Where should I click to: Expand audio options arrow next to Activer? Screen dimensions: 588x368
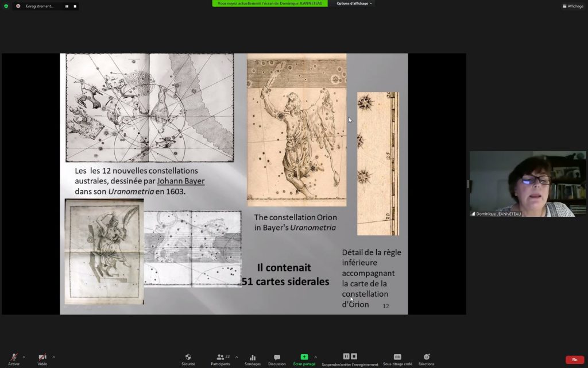tap(24, 356)
